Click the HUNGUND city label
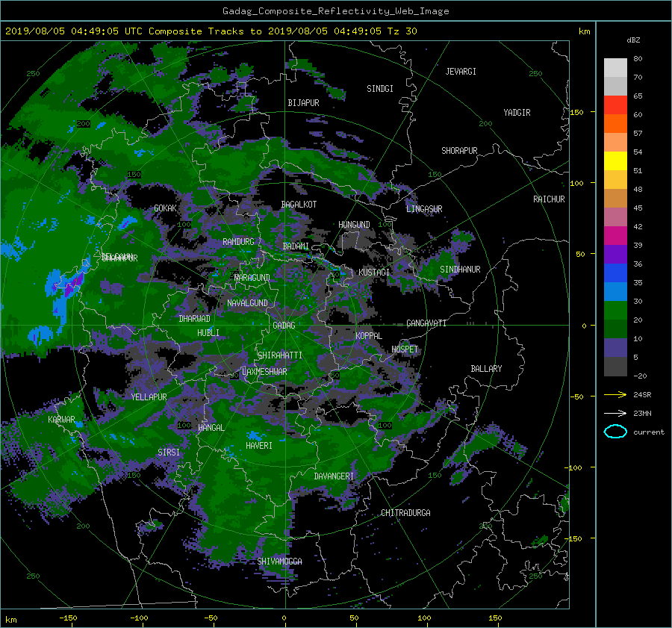The image size is (672, 628). pos(354,225)
